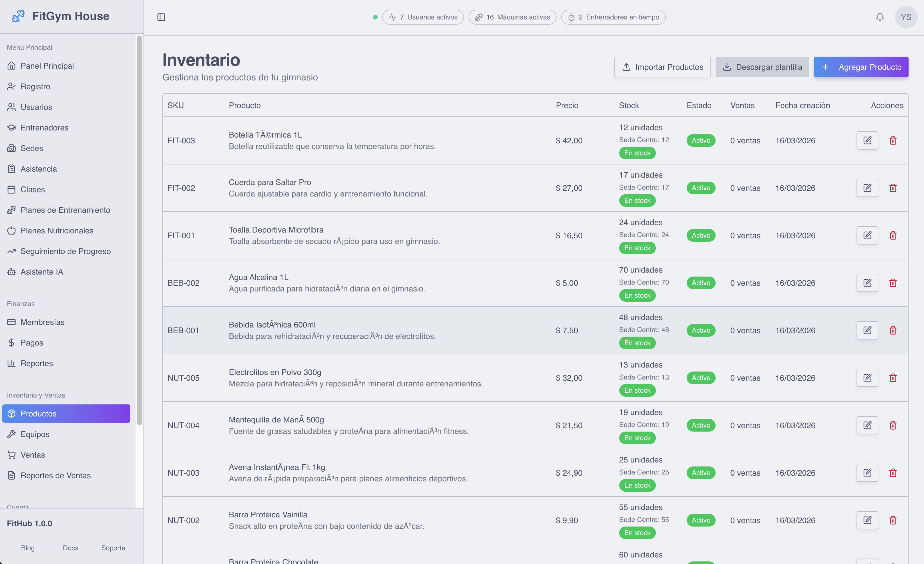Click the Agregar Producto button

click(x=861, y=67)
